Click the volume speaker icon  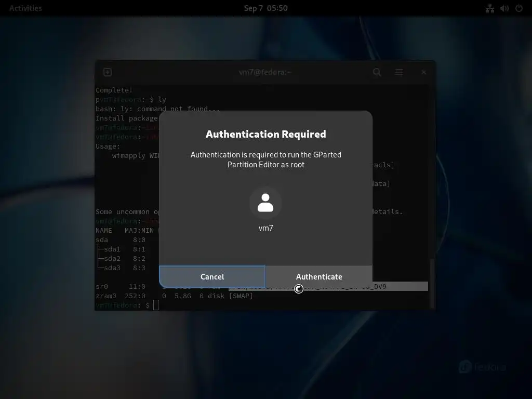tap(504, 8)
